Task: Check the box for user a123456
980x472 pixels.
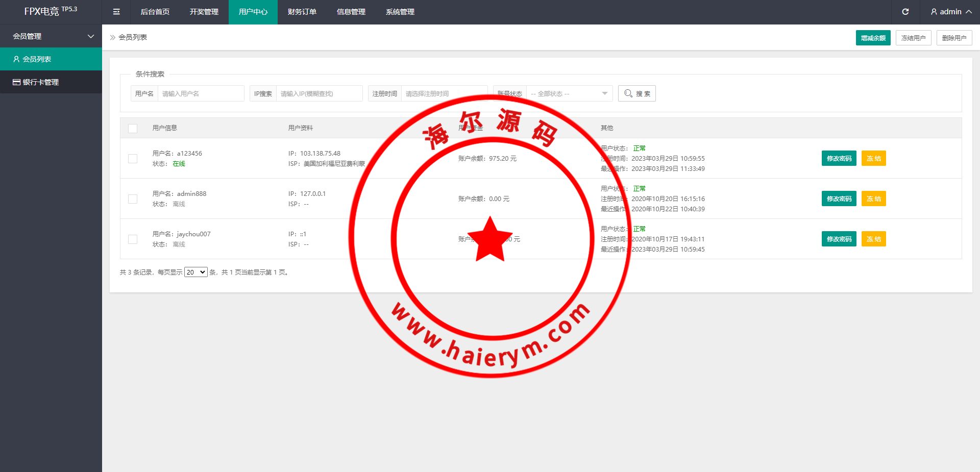Action: [133, 159]
